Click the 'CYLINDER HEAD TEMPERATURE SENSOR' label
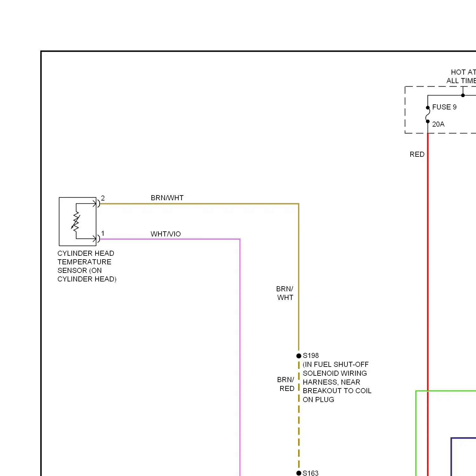 tap(87, 266)
